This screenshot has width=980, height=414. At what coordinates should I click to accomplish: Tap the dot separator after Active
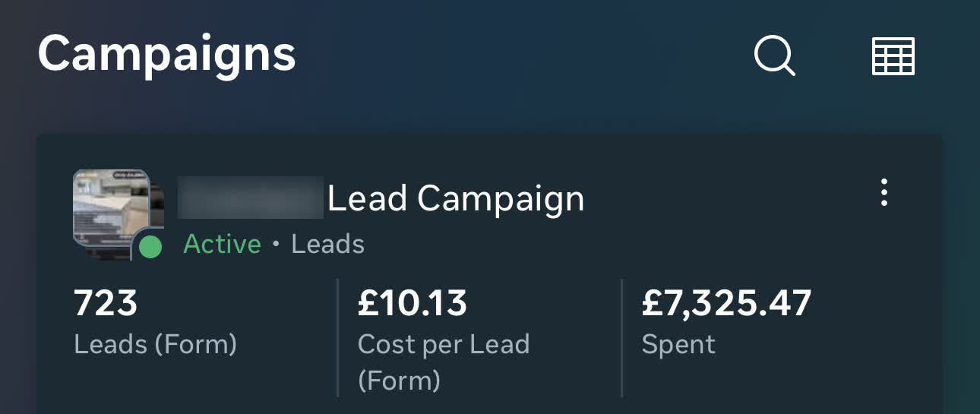point(276,245)
